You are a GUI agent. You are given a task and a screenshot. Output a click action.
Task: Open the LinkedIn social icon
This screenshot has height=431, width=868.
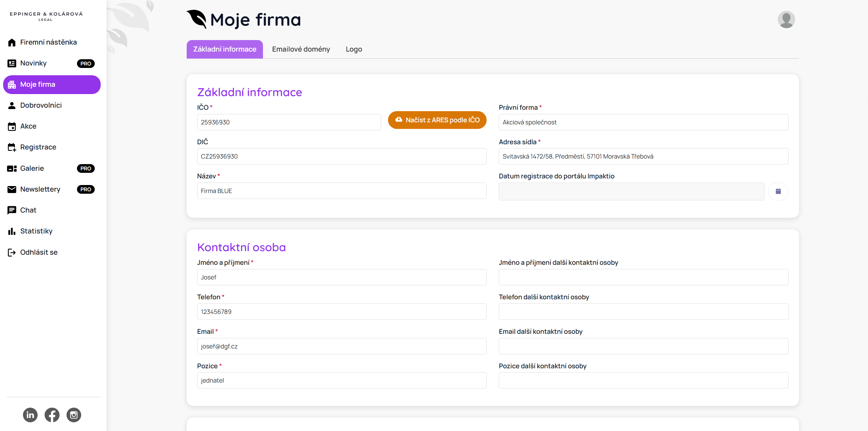[30, 415]
